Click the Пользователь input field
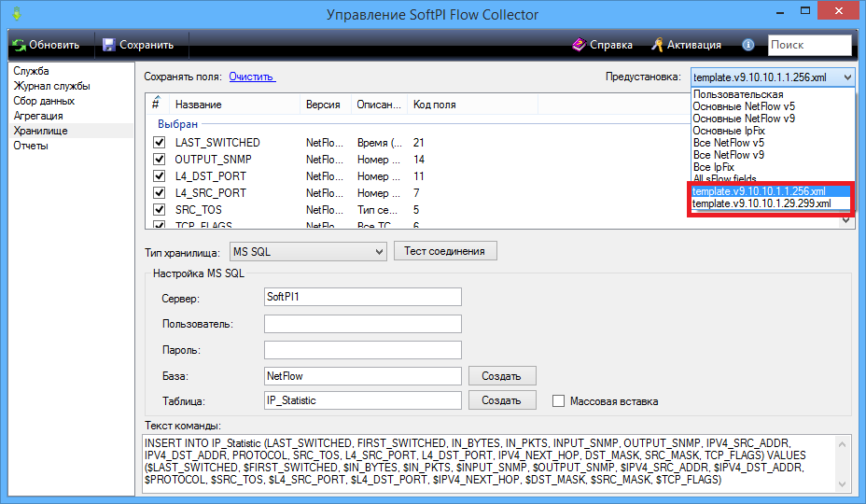The width and height of the screenshot is (866, 504). click(363, 324)
